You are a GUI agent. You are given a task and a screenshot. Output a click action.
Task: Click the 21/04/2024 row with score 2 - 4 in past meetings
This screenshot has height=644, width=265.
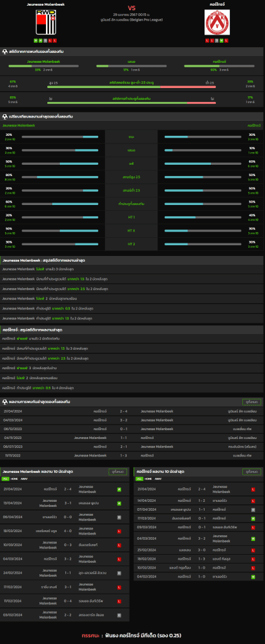pyautogui.click(x=132, y=411)
